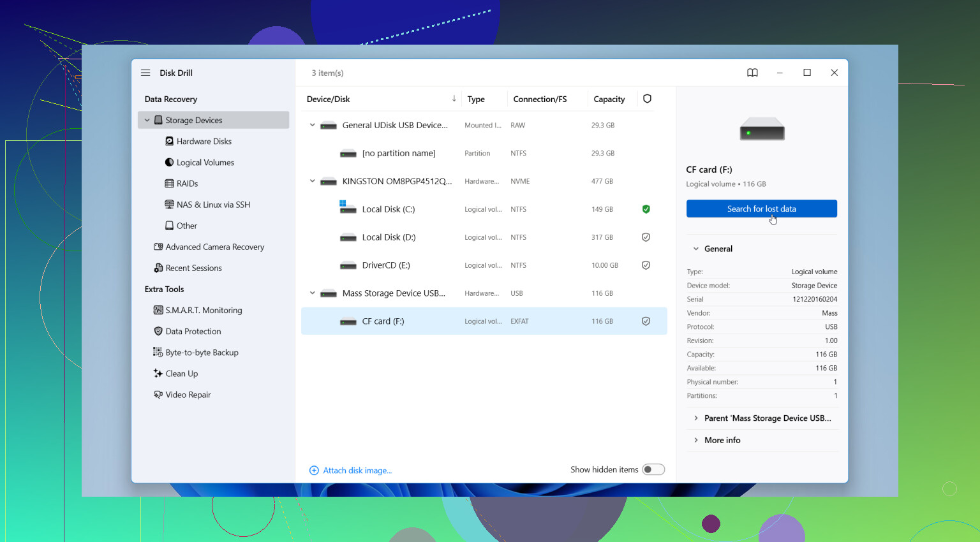Select the DriverCD (E:) row
Screen dimensions: 980x542
tap(484, 265)
